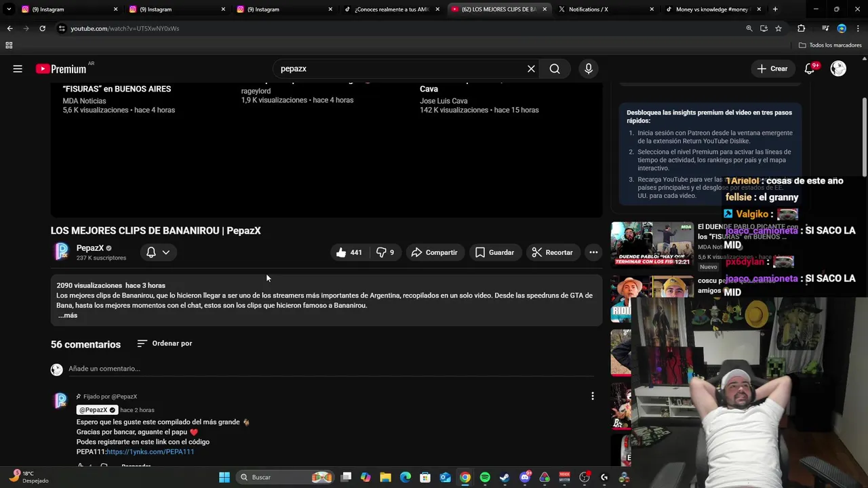The width and height of the screenshot is (868, 488).
Task: Open the Crear video menu
Action: click(x=772, y=68)
